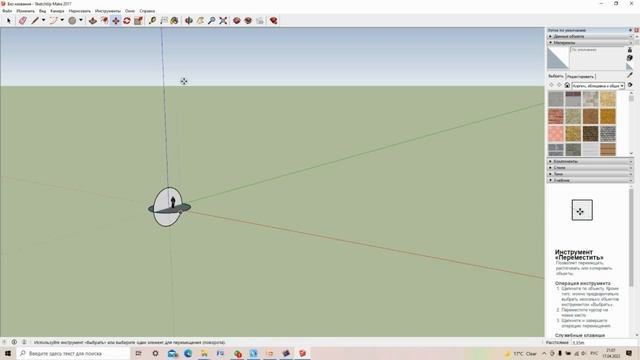This screenshot has width=640, height=360.
Task: Pick the pink Eraser tool
Action: [x=22, y=20]
